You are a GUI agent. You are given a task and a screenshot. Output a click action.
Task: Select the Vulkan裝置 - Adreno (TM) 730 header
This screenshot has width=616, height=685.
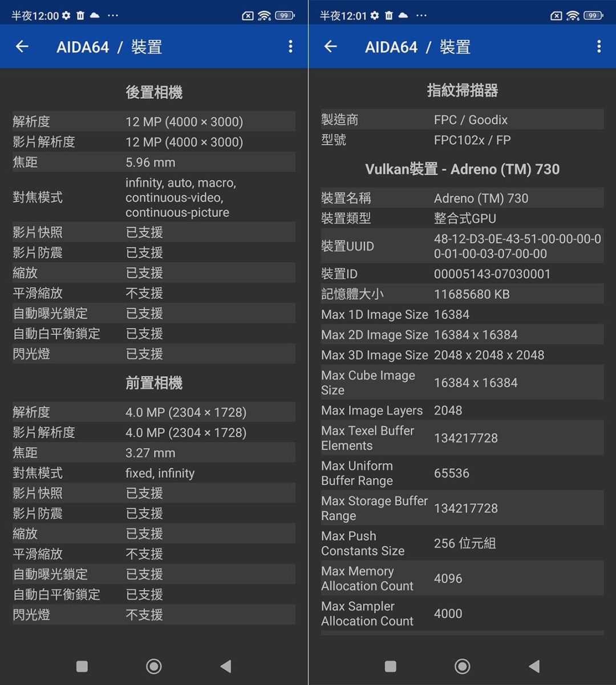[463, 169]
